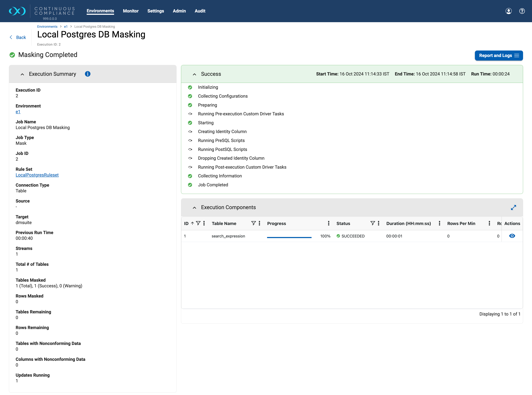Open Rows Per Min column menu
This screenshot has height=395, width=532.
tap(489, 223)
